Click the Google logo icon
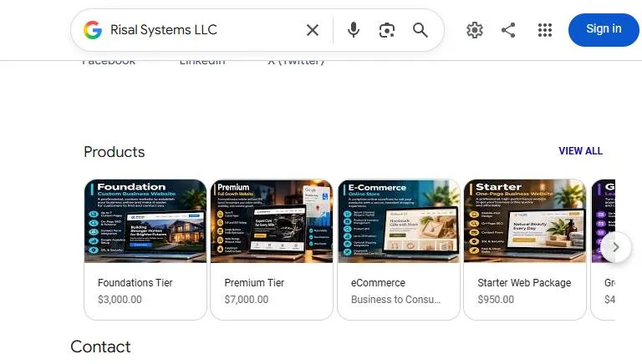Image resolution: width=642 pixels, height=364 pixels. point(93,30)
